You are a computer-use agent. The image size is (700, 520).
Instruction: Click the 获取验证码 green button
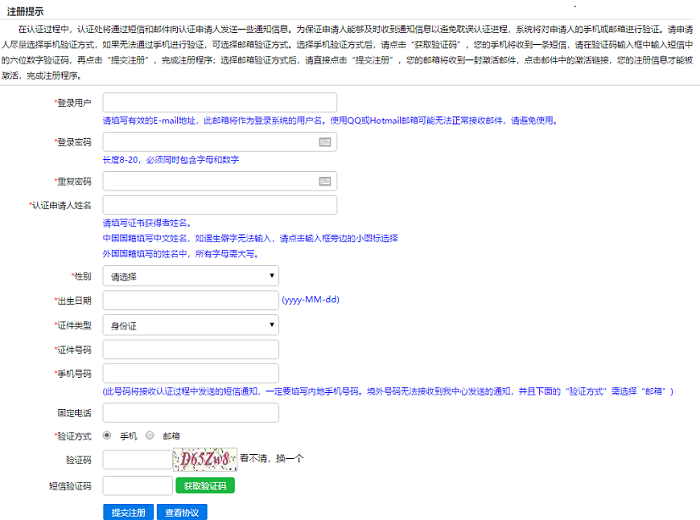(x=205, y=486)
